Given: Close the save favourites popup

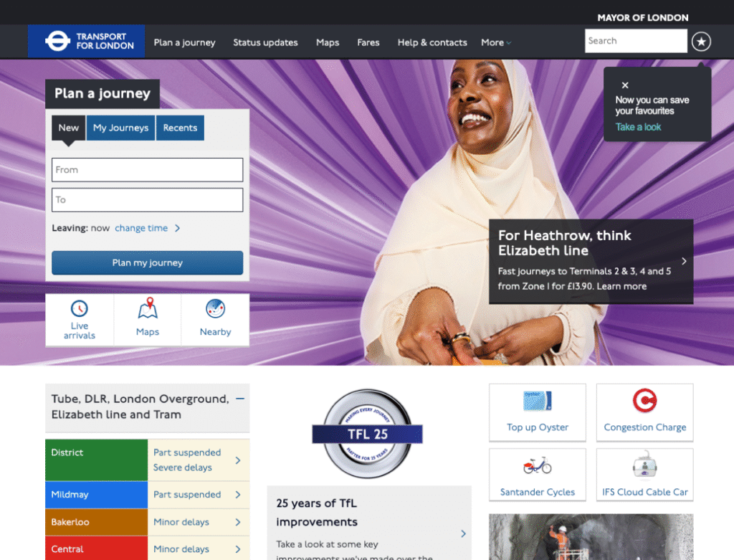Looking at the screenshot, I should click(x=625, y=85).
